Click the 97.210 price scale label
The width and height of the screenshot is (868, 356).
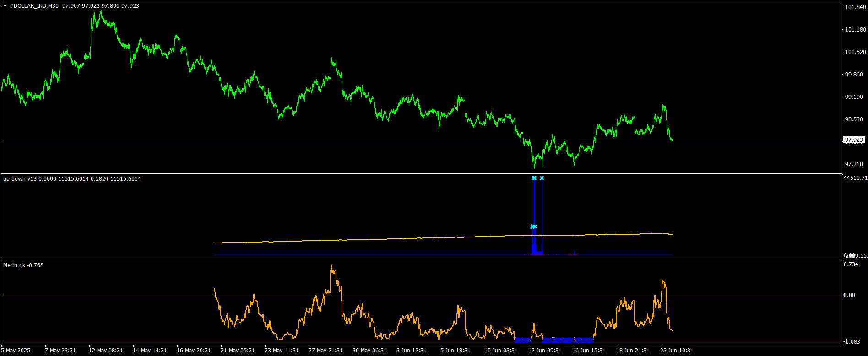pyautogui.click(x=854, y=164)
